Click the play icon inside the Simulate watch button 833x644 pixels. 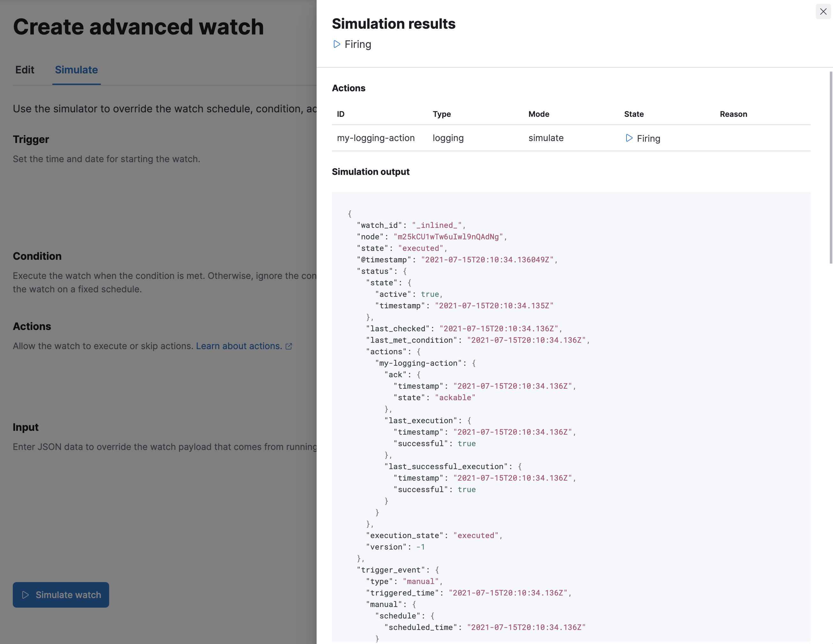point(25,595)
